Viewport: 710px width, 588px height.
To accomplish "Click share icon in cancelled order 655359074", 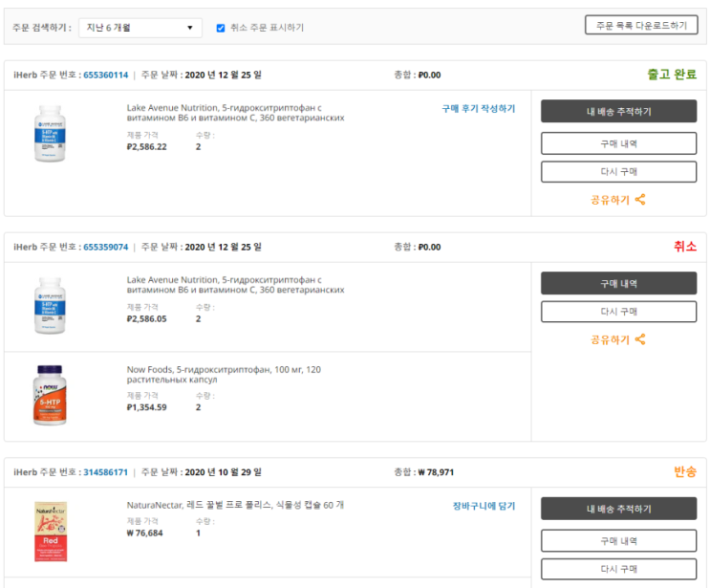I will coord(640,339).
